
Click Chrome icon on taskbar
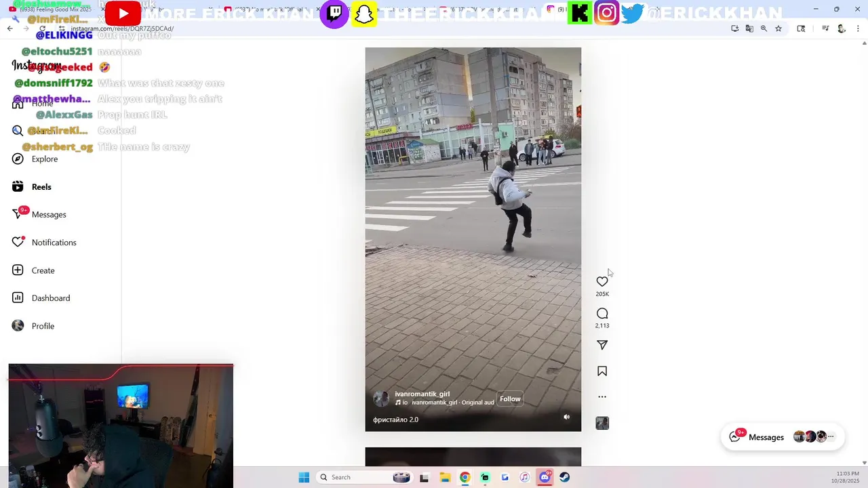[x=465, y=477]
